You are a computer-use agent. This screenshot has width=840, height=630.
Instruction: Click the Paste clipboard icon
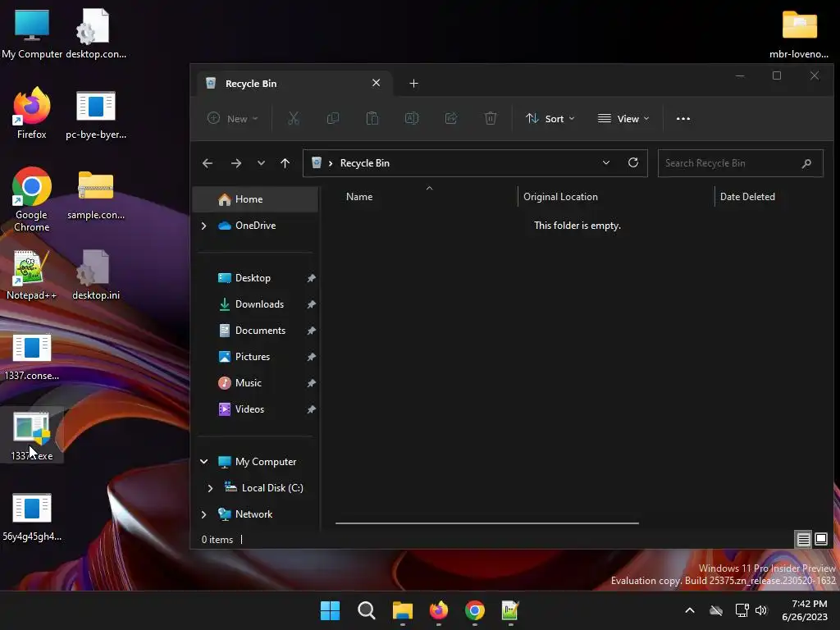click(x=372, y=118)
